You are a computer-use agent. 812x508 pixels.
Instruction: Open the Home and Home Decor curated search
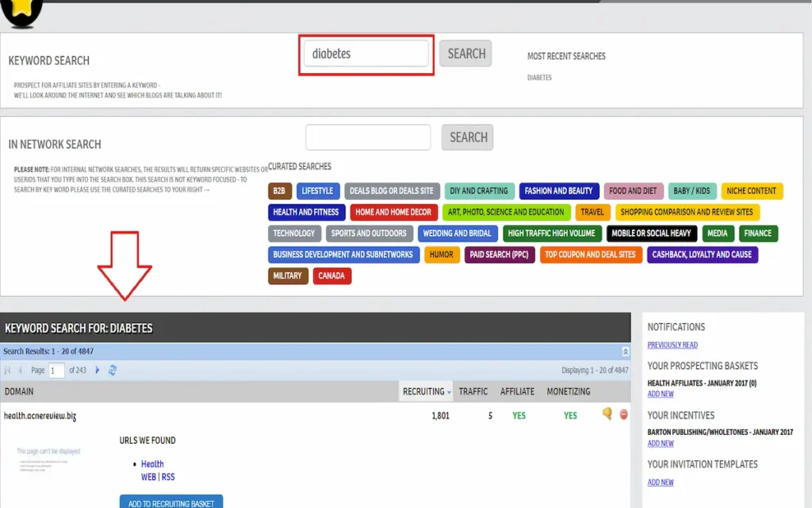coord(393,212)
